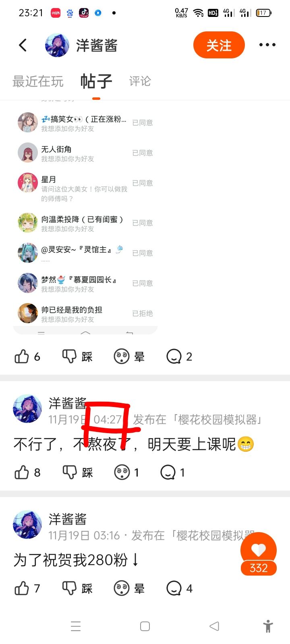Screen dimensions: 290x644
Task: React 晕 on the first post
Action: [x=129, y=357]
